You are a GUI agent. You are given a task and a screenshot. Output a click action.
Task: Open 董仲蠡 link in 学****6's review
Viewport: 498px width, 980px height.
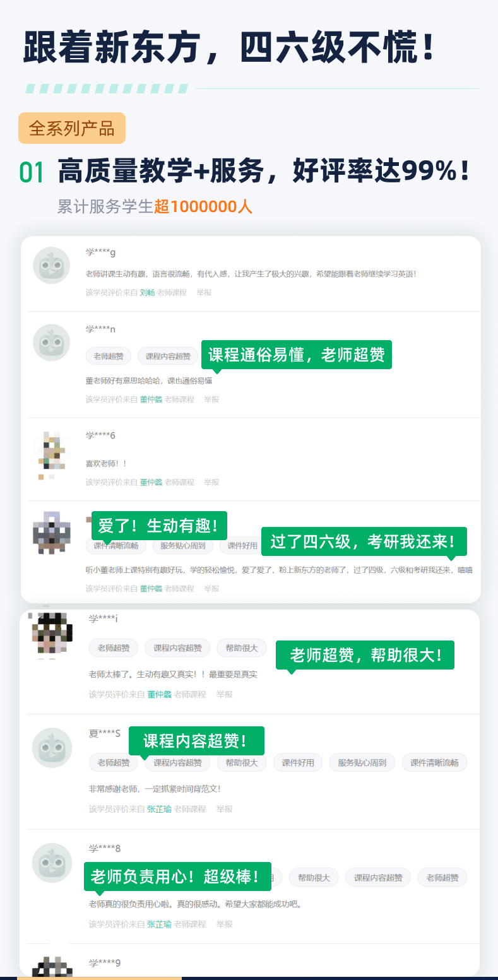(x=151, y=482)
